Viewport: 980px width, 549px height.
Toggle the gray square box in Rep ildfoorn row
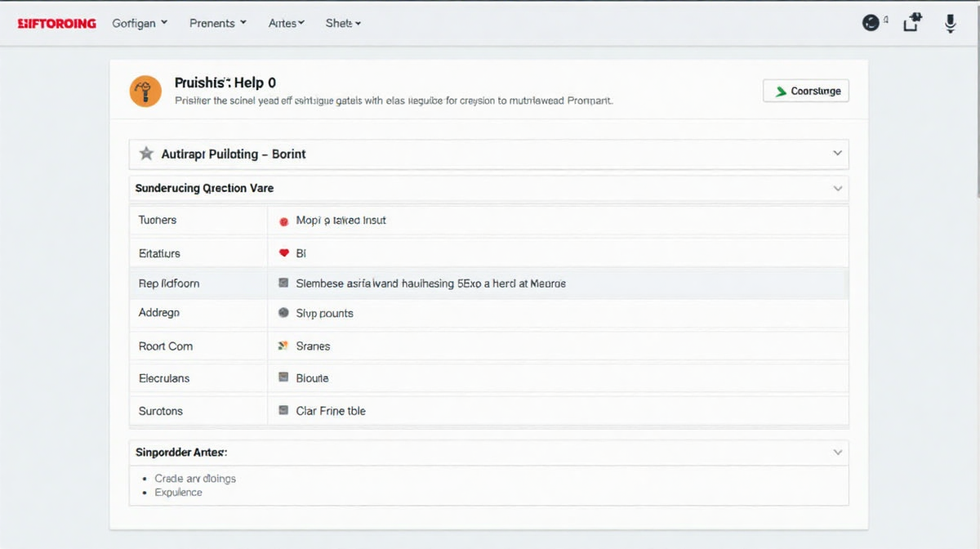[283, 283]
